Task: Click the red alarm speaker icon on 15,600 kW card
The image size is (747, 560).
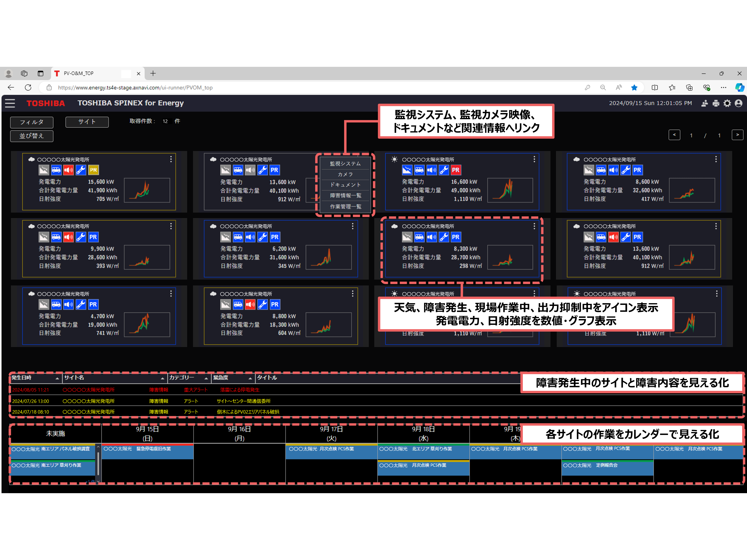Action: pos(69,170)
